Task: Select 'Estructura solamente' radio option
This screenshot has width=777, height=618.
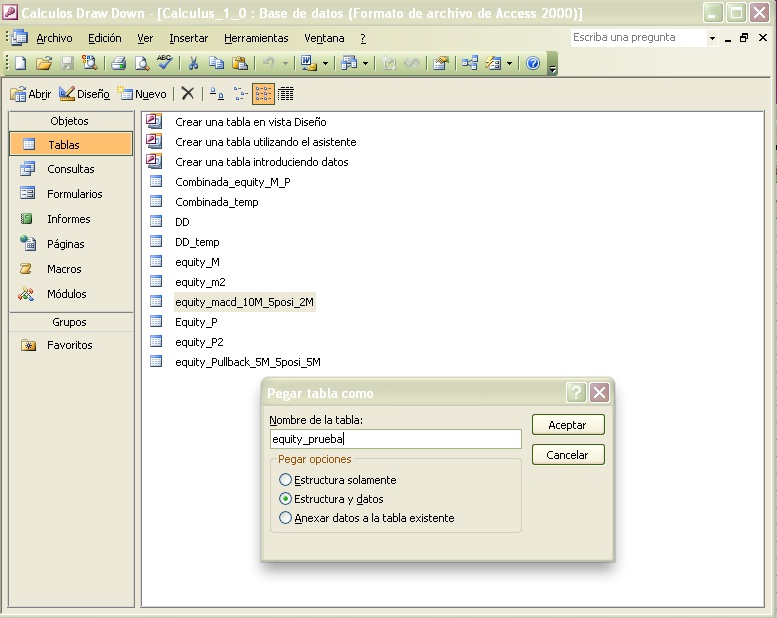Action: click(x=286, y=480)
